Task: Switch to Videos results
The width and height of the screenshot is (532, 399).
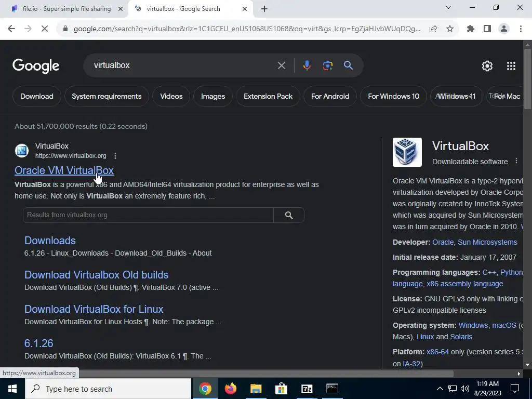Action: 171,96
